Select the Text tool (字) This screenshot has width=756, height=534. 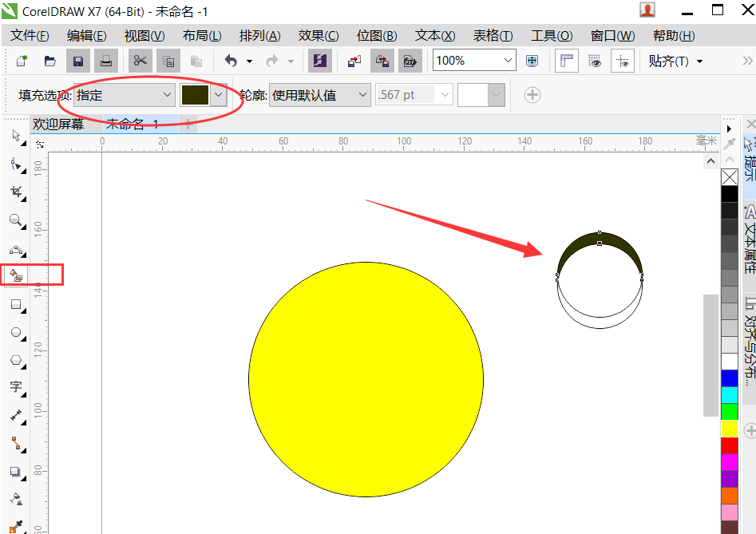click(16, 388)
